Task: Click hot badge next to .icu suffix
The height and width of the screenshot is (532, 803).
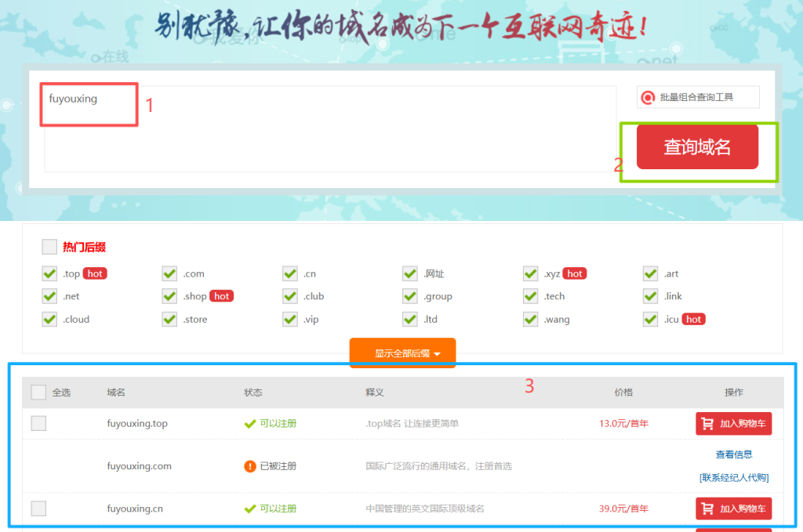Action: pos(693,319)
